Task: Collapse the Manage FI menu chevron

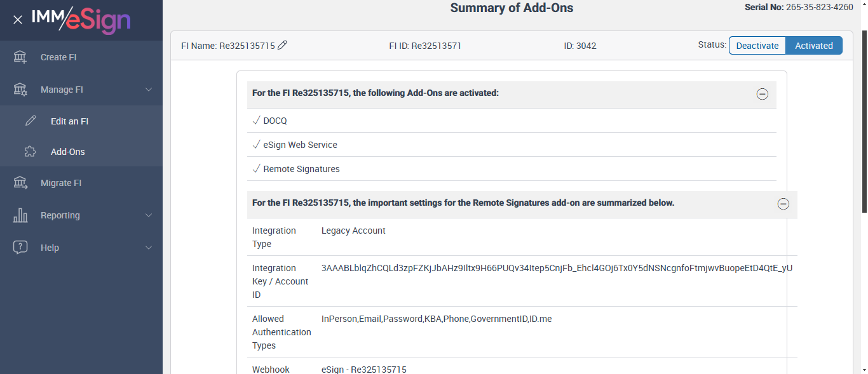Action: 149,90
